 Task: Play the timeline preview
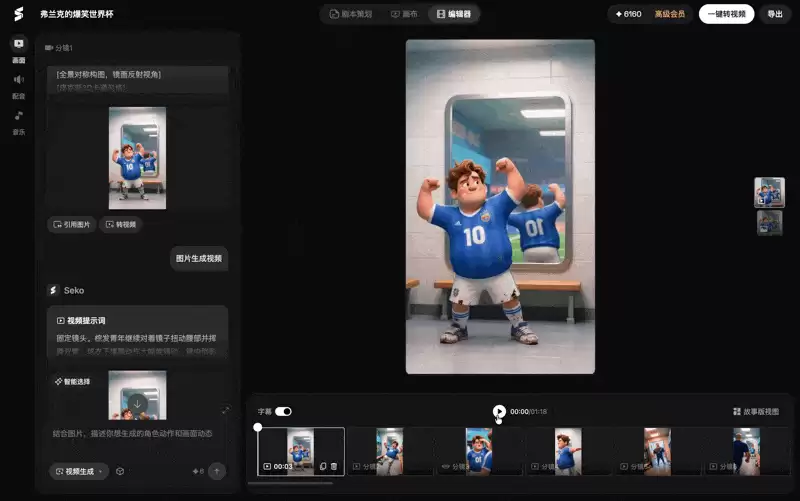click(499, 411)
